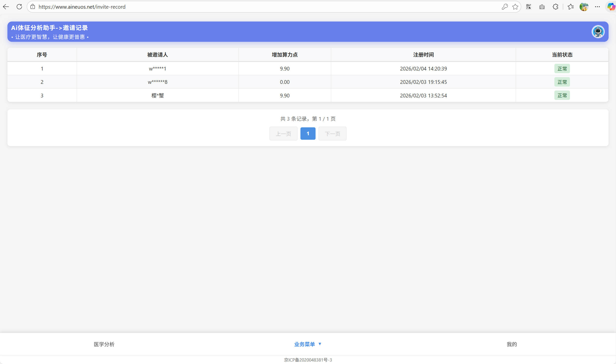Screen dimensions: 616x364
Task: Click the 上一页 button
Action: pyautogui.click(x=283, y=134)
